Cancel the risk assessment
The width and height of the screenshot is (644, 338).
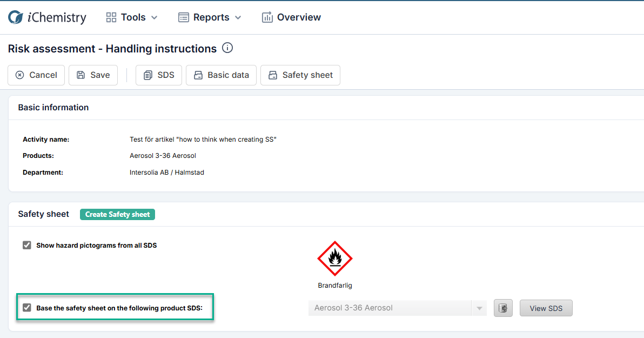(36, 75)
